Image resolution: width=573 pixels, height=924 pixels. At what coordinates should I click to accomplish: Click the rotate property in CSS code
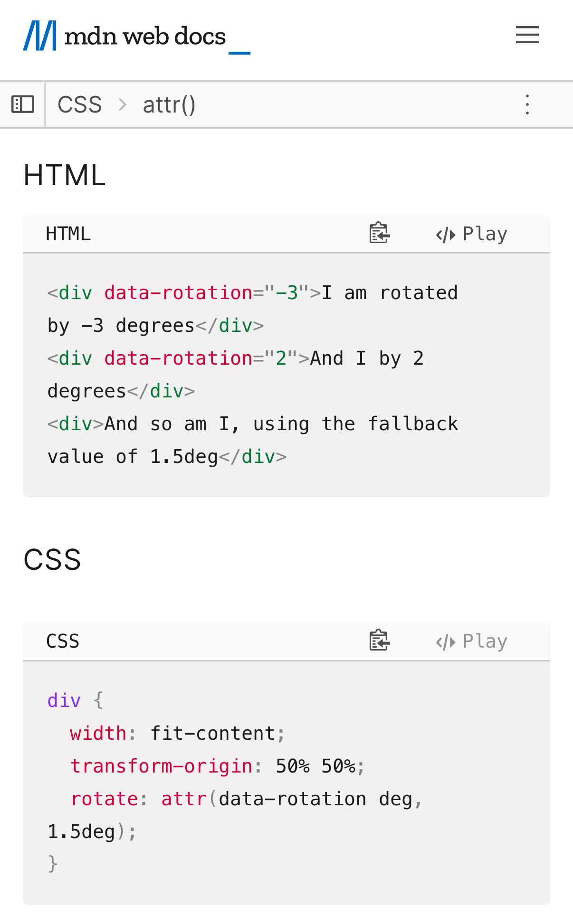tap(105, 799)
